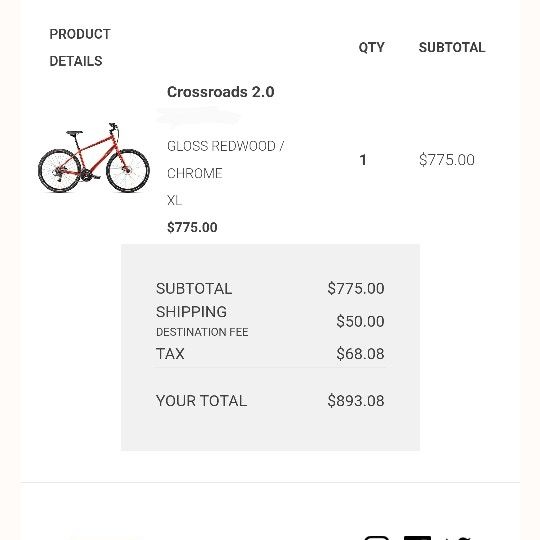Click the XL size label

(x=174, y=200)
